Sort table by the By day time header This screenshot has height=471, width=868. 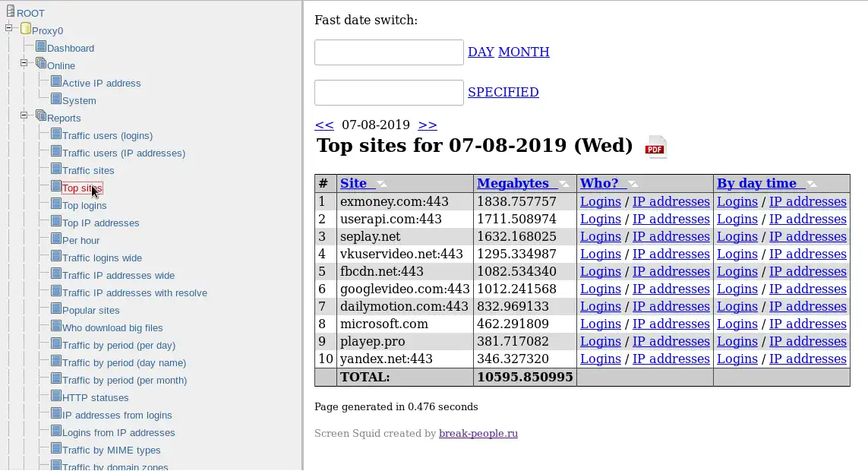point(756,183)
